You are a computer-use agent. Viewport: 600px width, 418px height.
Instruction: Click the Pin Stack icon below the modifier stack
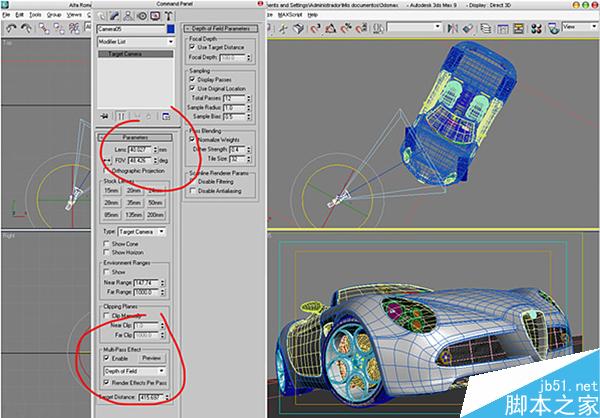pos(104,116)
